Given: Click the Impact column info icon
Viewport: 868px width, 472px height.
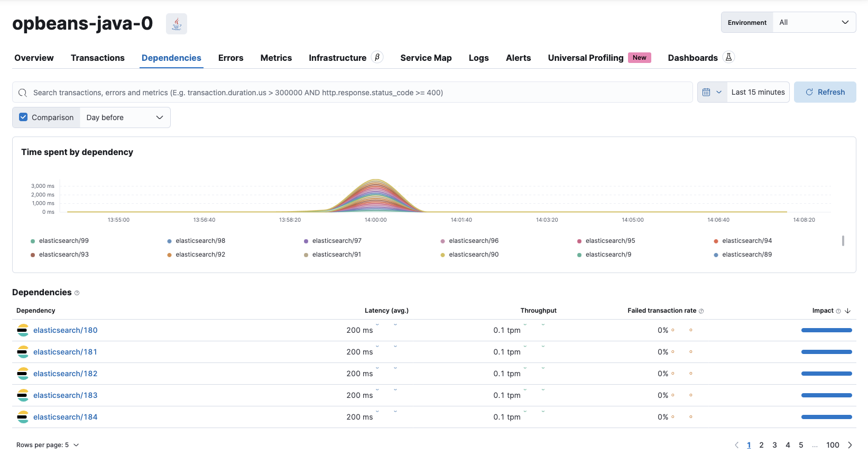Looking at the screenshot, I should pyautogui.click(x=838, y=311).
